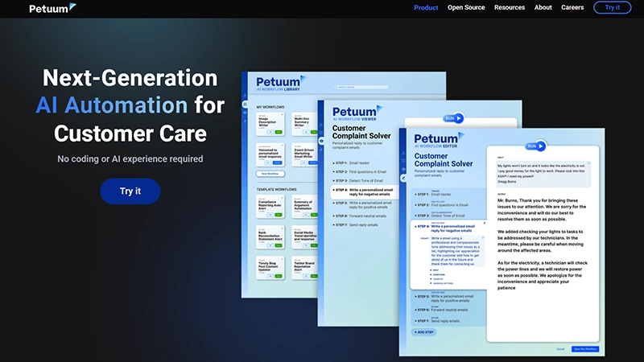Open the Open Source menu item

(466, 7)
